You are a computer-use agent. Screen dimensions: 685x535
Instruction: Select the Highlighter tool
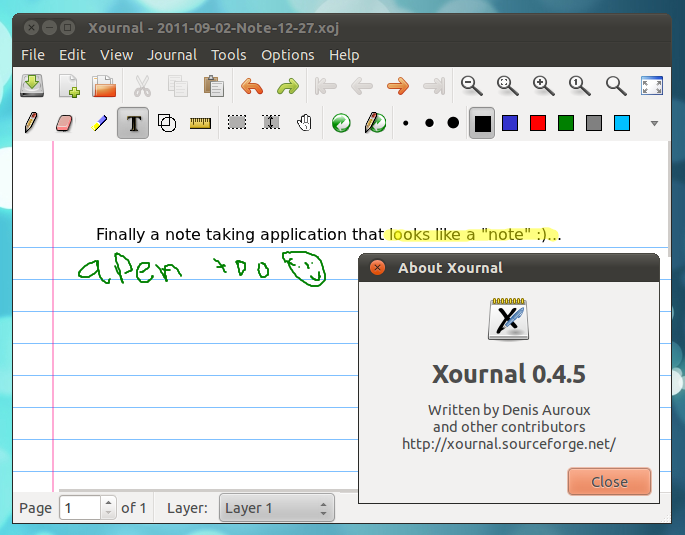click(99, 123)
